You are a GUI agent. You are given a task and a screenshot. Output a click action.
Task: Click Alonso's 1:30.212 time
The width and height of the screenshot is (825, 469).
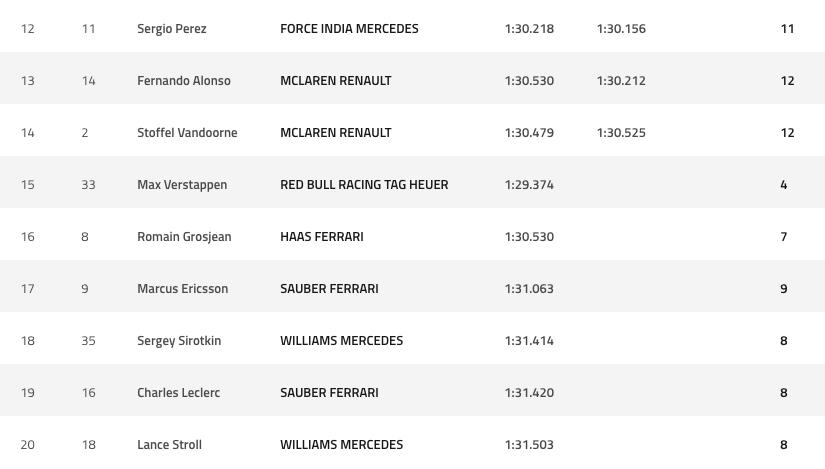pyautogui.click(x=621, y=81)
